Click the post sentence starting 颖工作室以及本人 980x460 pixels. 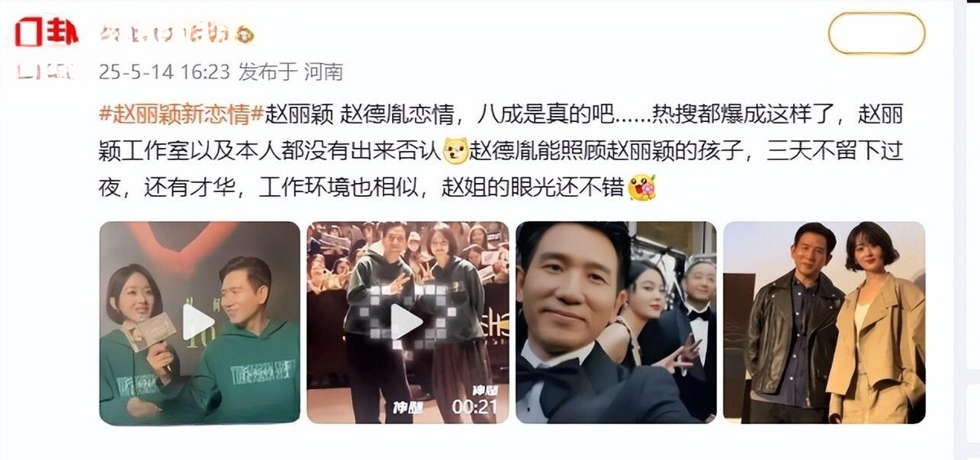tap(271, 151)
